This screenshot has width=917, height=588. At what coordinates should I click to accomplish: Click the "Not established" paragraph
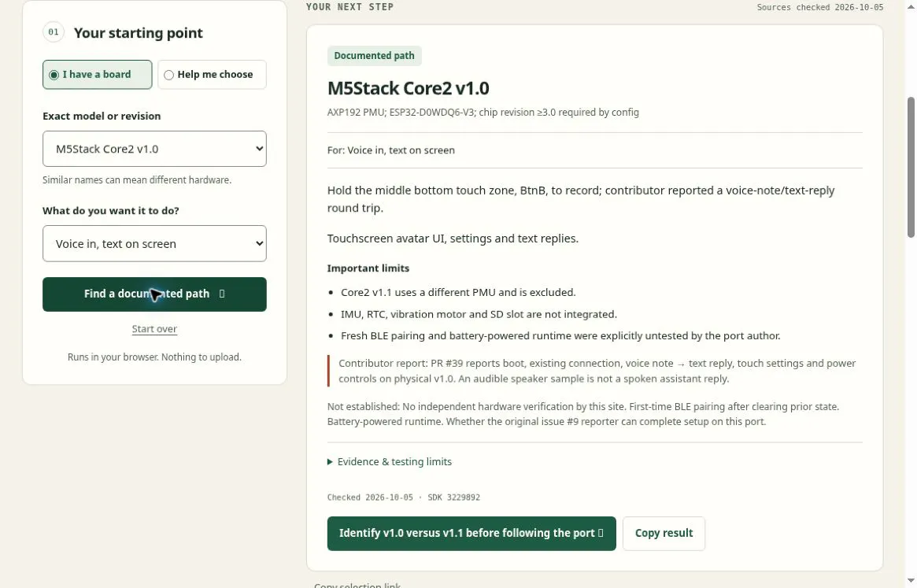pos(583,414)
